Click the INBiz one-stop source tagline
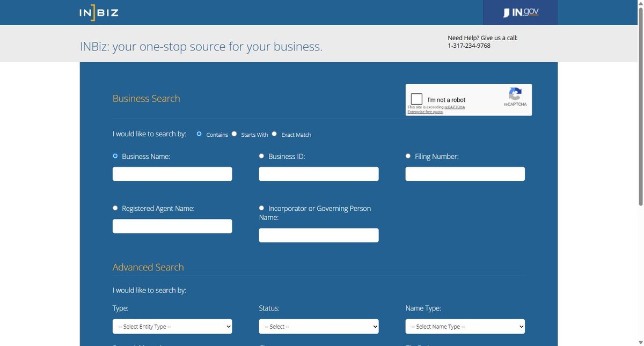Screen dimensions: 644x346 201,47
